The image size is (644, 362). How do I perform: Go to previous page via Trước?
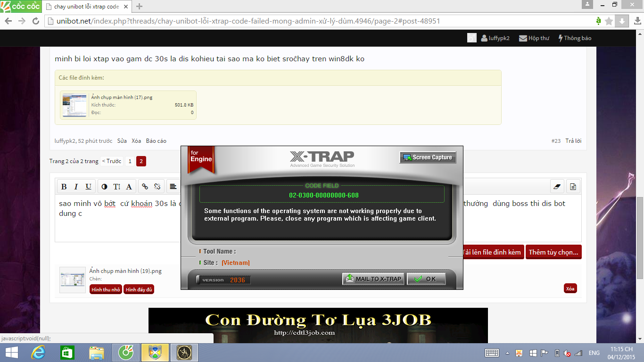(x=112, y=161)
